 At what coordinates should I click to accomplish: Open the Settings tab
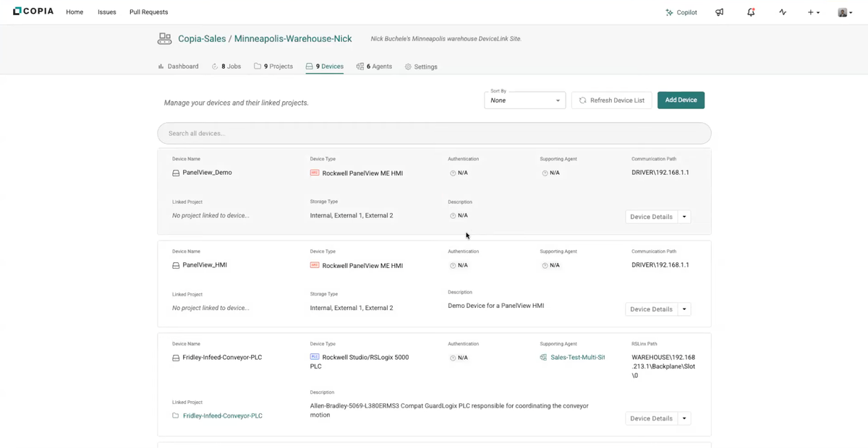(x=421, y=66)
